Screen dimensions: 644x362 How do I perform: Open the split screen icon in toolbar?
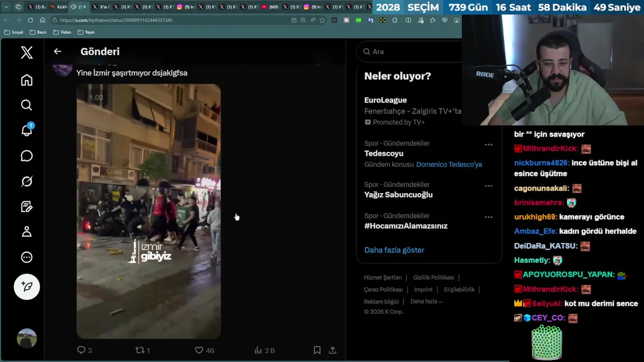pos(408,20)
